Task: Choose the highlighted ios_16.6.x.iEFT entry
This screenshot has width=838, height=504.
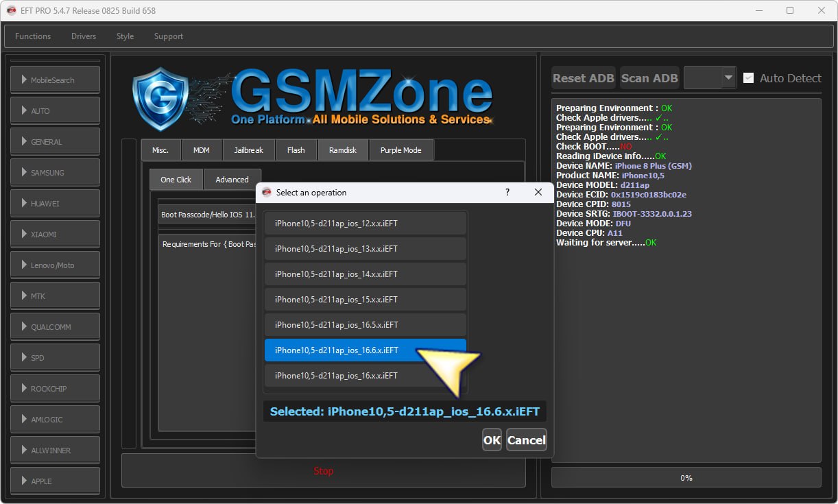Action: coord(366,350)
